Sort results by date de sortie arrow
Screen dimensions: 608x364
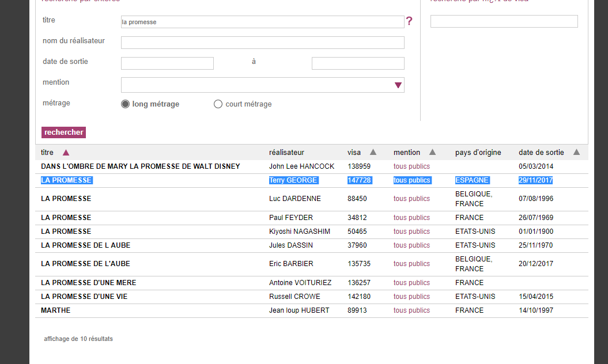coord(577,152)
